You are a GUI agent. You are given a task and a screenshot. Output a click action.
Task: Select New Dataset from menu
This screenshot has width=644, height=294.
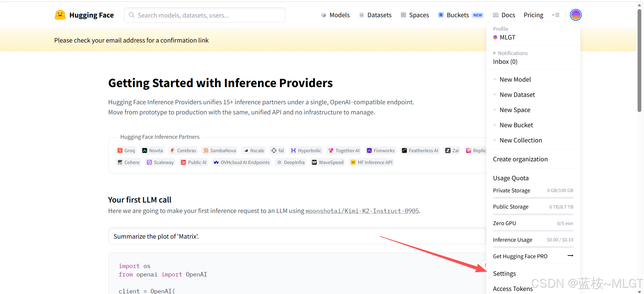[517, 95]
